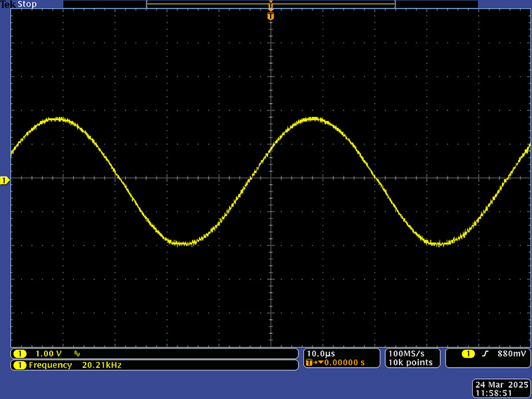Select the 1.00 V vertical scale readout
The height and width of the screenshot is (399, 532).
48,353
